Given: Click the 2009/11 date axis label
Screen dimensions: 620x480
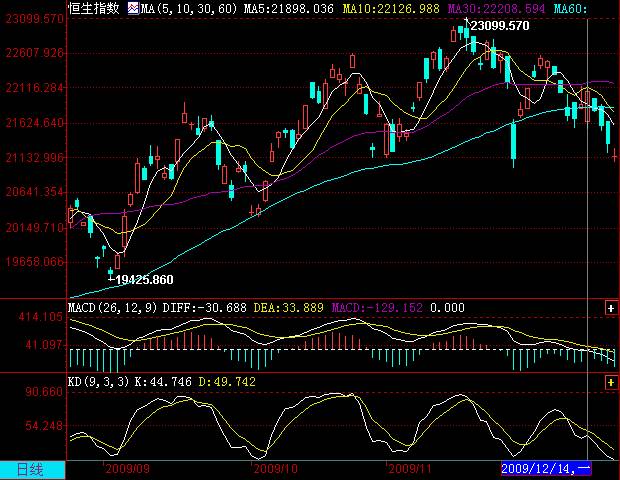Looking at the screenshot, I should coord(409,469).
